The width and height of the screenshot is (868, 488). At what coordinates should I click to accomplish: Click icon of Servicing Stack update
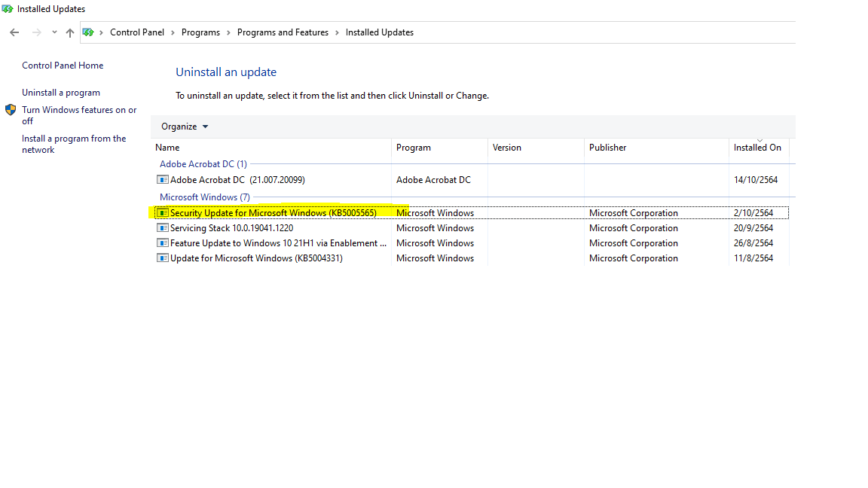pyautogui.click(x=162, y=228)
